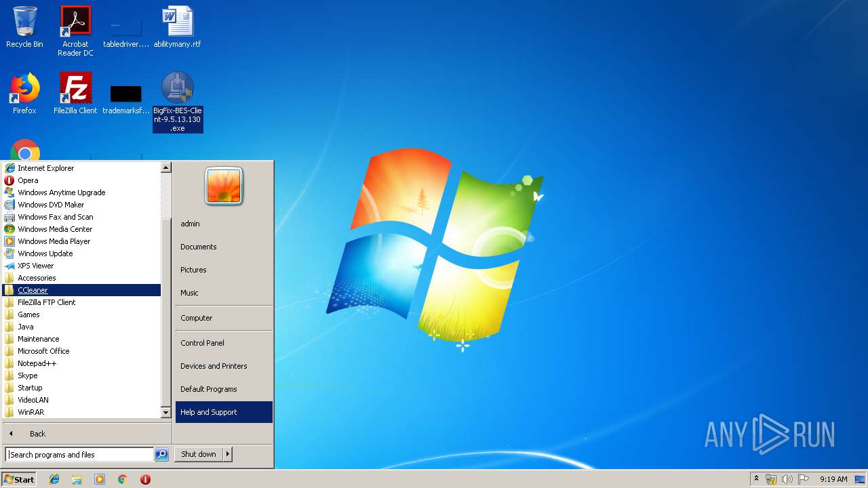Expand the CCleaner folder
868x488 pixels.
coord(81,290)
